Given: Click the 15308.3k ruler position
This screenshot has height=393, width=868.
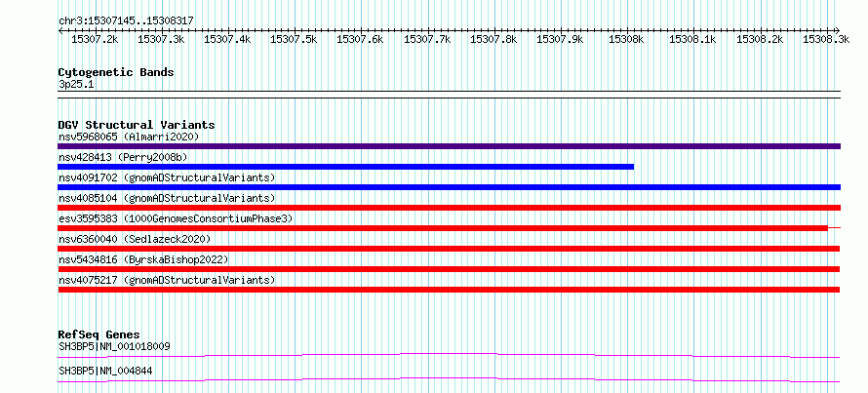Looking at the screenshot, I should click(826, 39).
